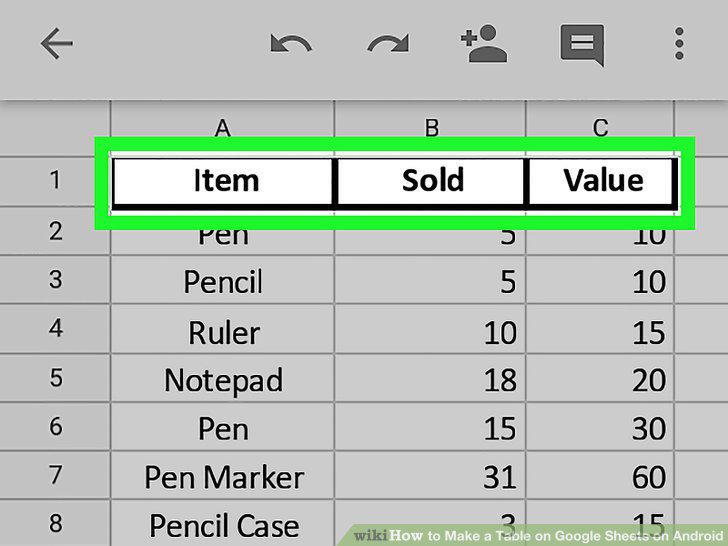Select column B header
The height and width of the screenshot is (546, 728).
tap(430, 128)
